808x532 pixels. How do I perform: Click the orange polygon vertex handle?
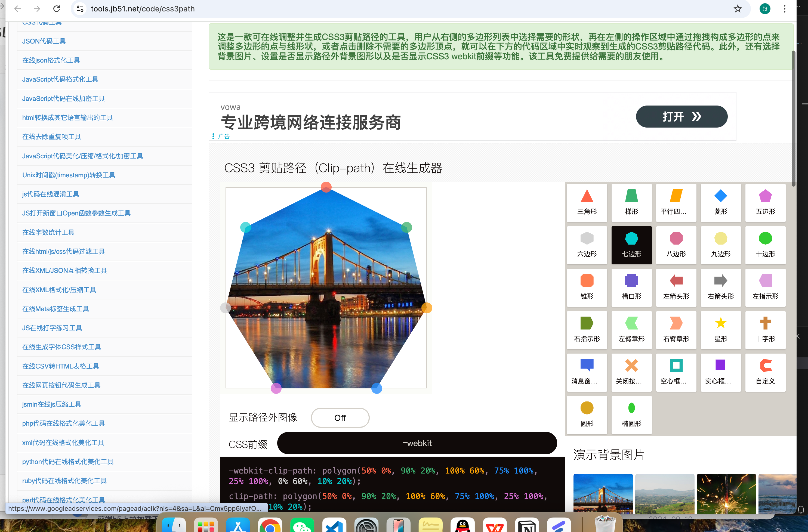coord(426,308)
